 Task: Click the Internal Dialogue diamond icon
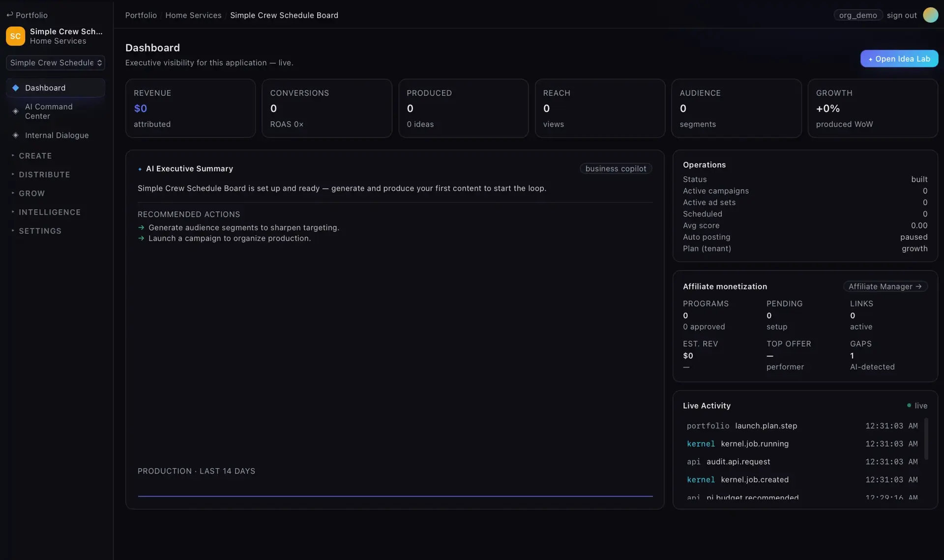click(15, 135)
